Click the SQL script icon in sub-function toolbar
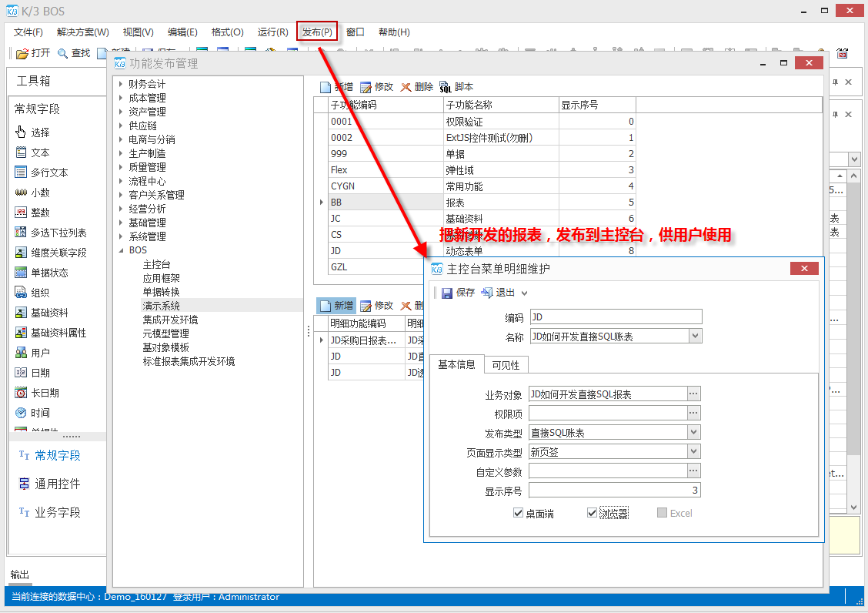The height and width of the screenshot is (613, 868). click(x=445, y=87)
